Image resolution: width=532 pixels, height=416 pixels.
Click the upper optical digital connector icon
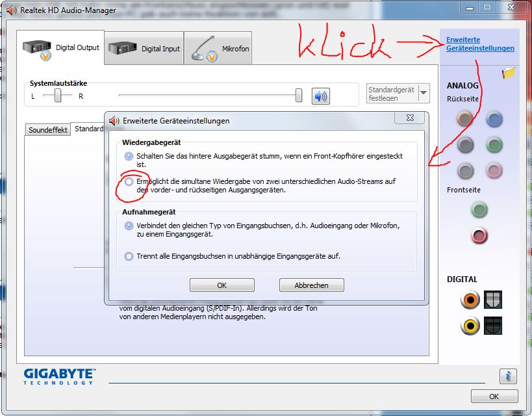click(492, 300)
